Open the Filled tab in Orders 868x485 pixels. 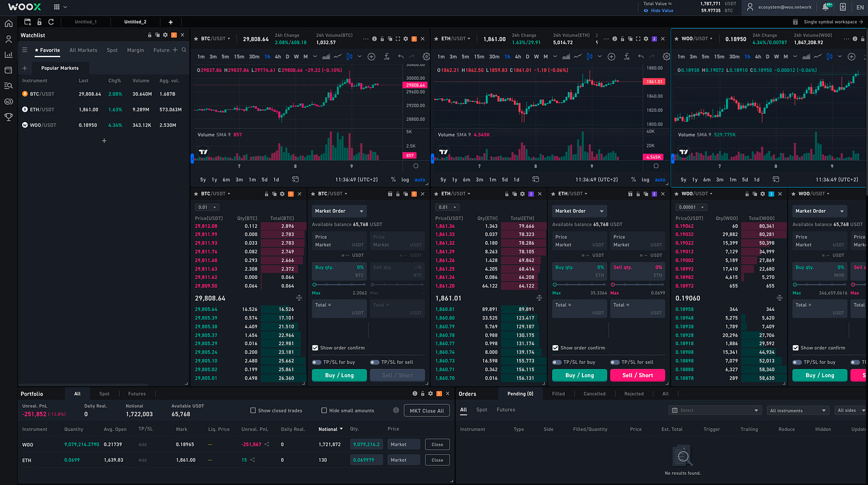coord(559,394)
